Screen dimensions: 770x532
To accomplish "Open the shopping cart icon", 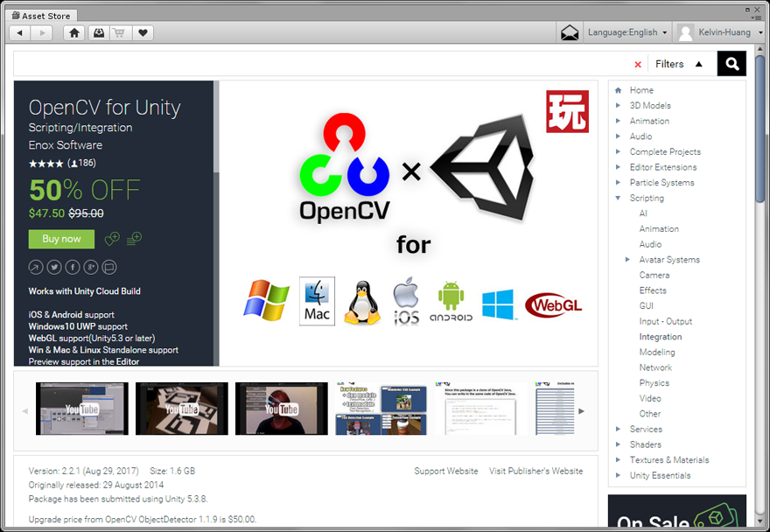I will point(119,33).
